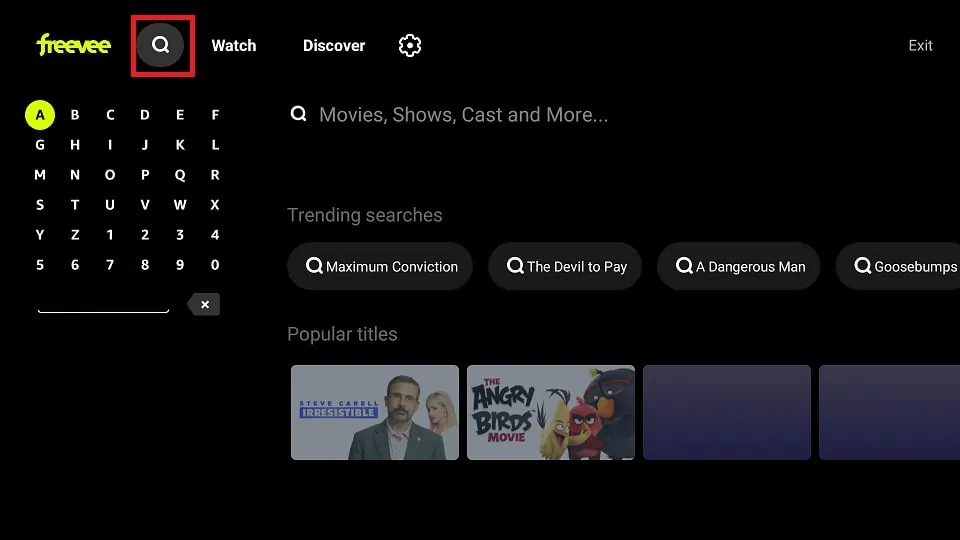Screen dimensions: 960x540
Task: Select digit 0 on keyboard
Action: [x=215, y=264]
